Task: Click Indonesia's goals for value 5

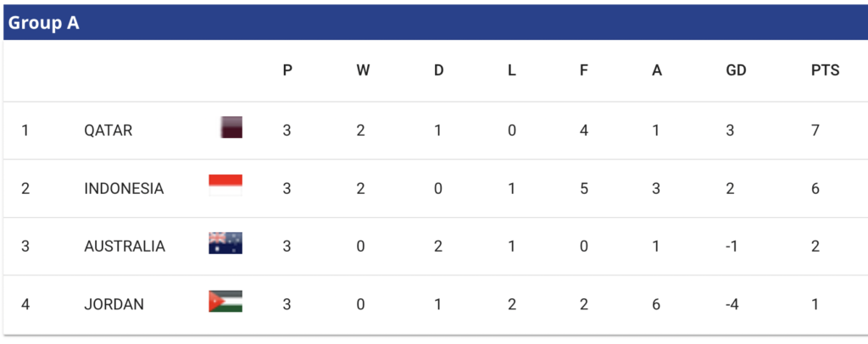Action: pyautogui.click(x=584, y=189)
